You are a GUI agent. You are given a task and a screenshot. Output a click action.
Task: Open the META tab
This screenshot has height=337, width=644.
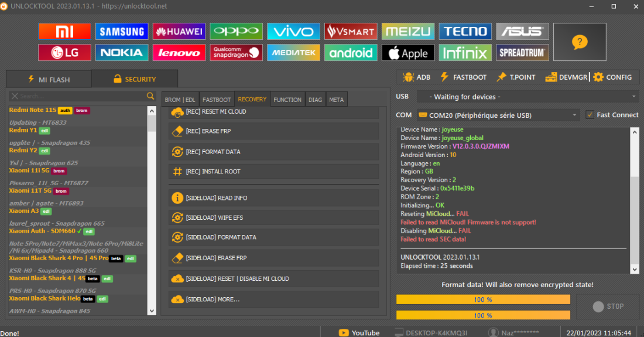click(x=337, y=100)
